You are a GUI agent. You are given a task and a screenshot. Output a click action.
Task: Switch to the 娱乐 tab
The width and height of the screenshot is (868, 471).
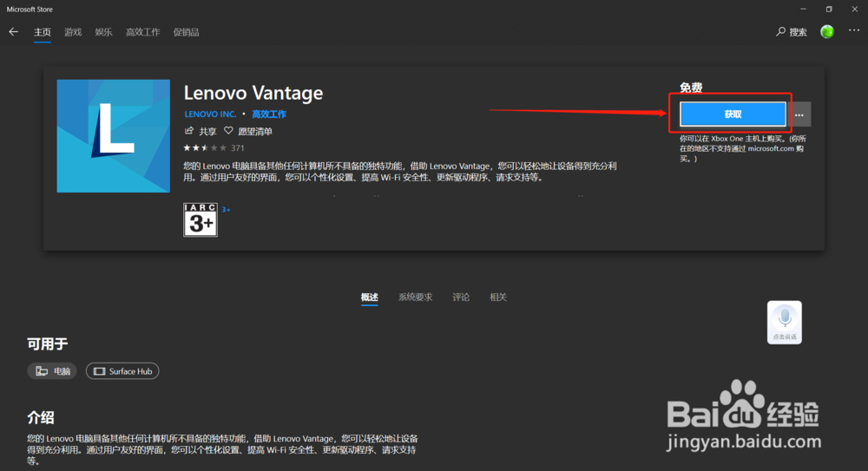[x=103, y=32]
